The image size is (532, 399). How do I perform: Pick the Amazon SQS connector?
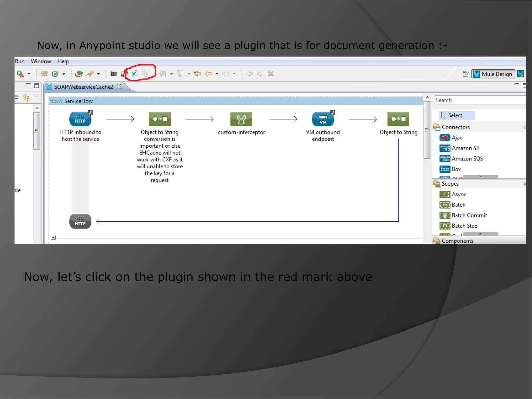tap(461, 159)
